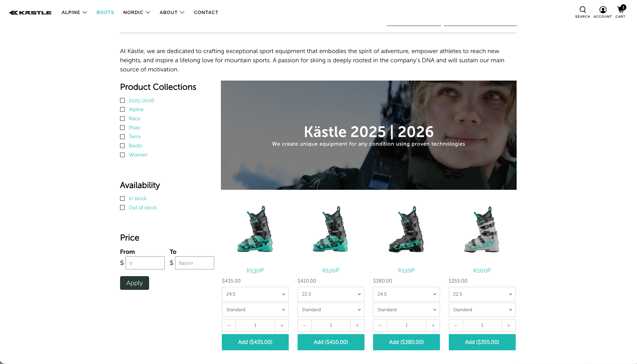Click the Kästle logo
This screenshot has width=637, height=364.
[30, 13]
